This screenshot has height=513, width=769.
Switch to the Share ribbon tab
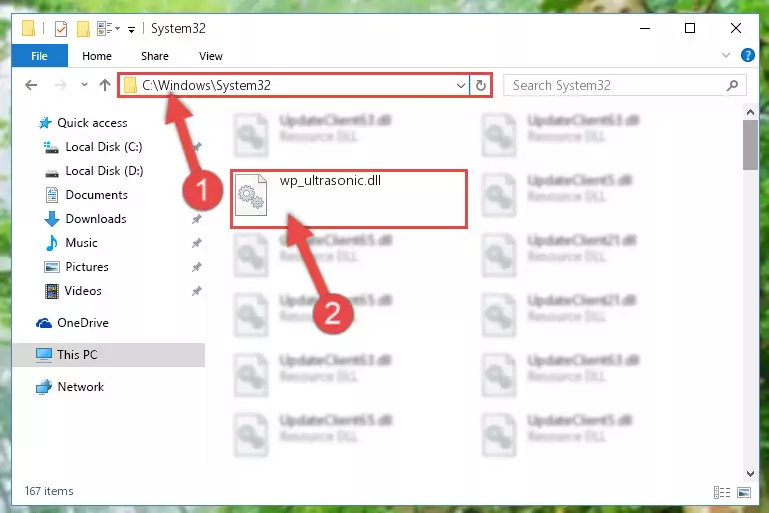coord(154,56)
